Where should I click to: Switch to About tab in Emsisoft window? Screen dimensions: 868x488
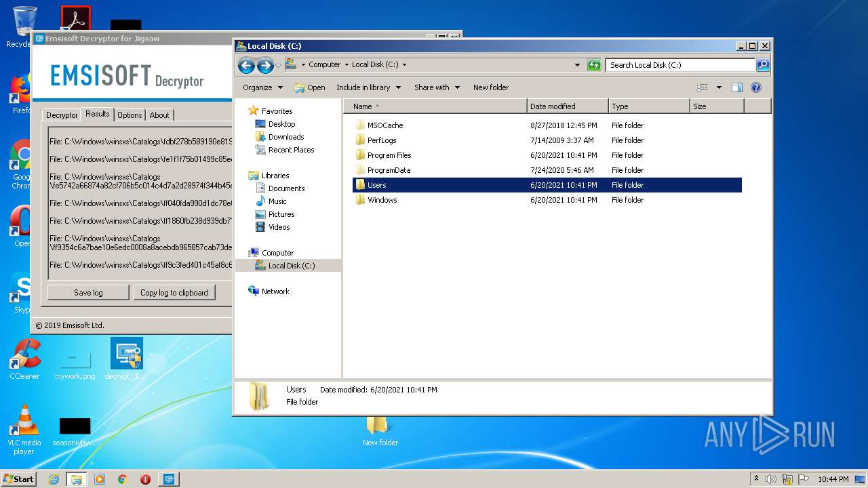(159, 115)
